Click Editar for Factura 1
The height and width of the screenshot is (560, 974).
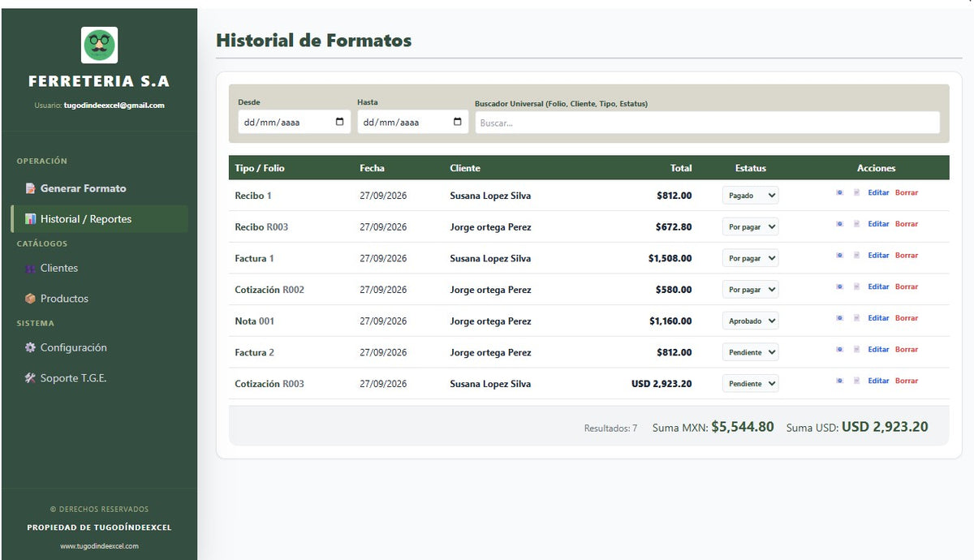pyautogui.click(x=878, y=255)
